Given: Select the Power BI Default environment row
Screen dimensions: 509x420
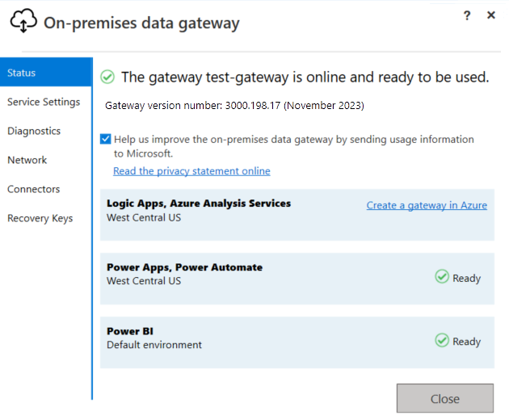Looking at the screenshot, I should [242, 342].
